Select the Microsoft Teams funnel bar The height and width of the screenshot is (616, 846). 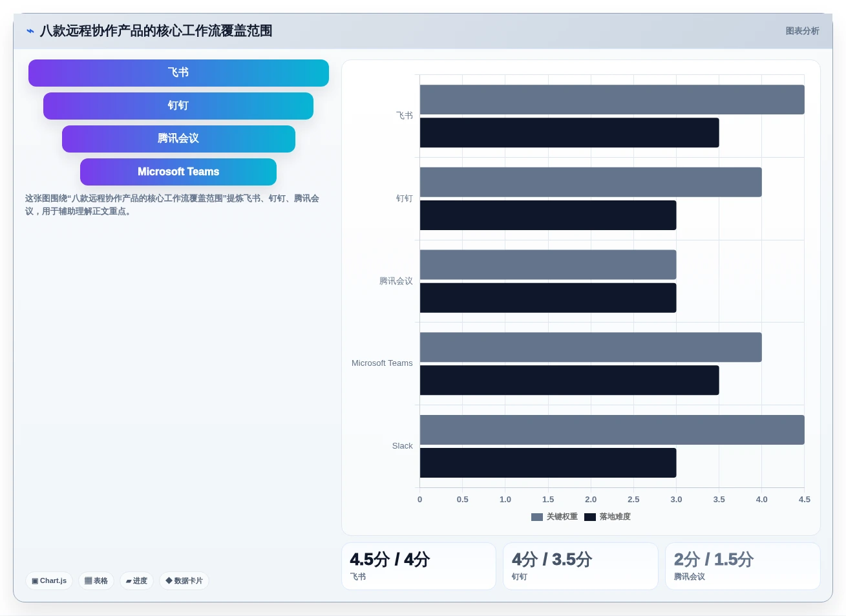point(178,172)
